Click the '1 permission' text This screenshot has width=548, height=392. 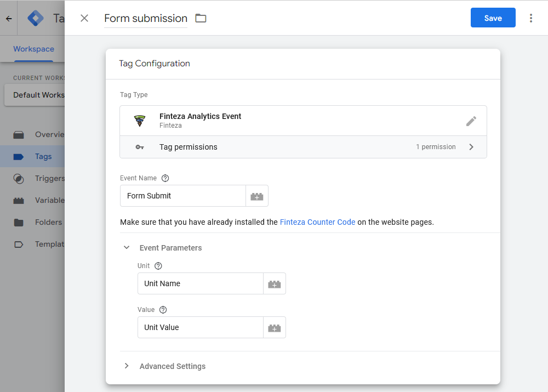(x=436, y=147)
